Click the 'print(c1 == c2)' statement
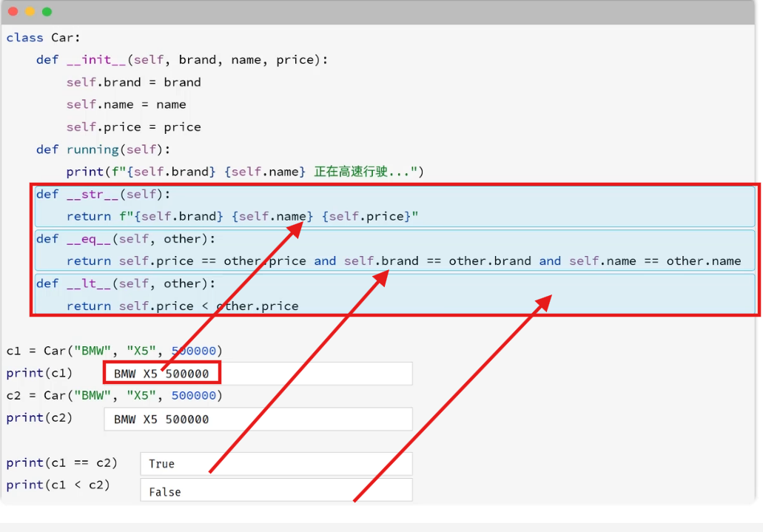Viewport: 763px width, 532px height. coord(62,463)
